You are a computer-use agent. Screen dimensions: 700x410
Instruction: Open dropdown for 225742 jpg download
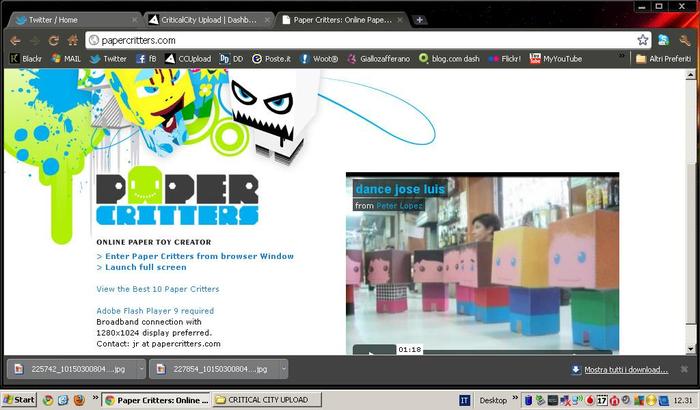coord(142,369)
